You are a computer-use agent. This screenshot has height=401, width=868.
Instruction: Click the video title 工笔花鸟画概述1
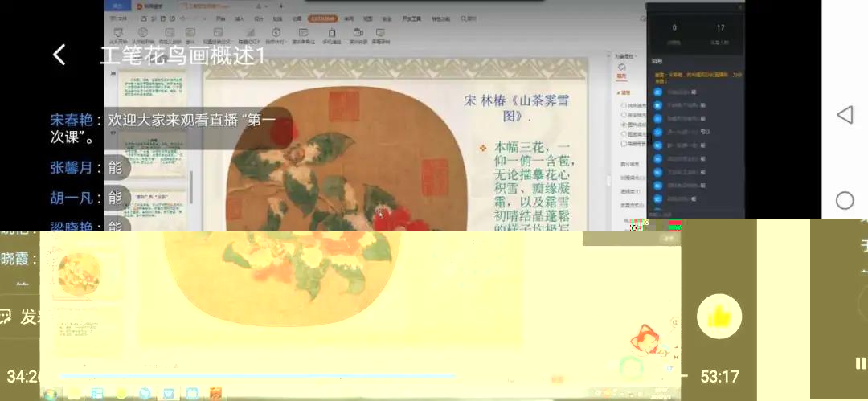click(183, 55)
